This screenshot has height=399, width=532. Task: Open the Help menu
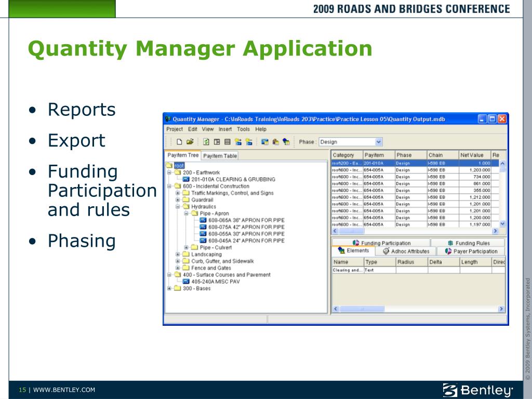click(x=261, y=129)
